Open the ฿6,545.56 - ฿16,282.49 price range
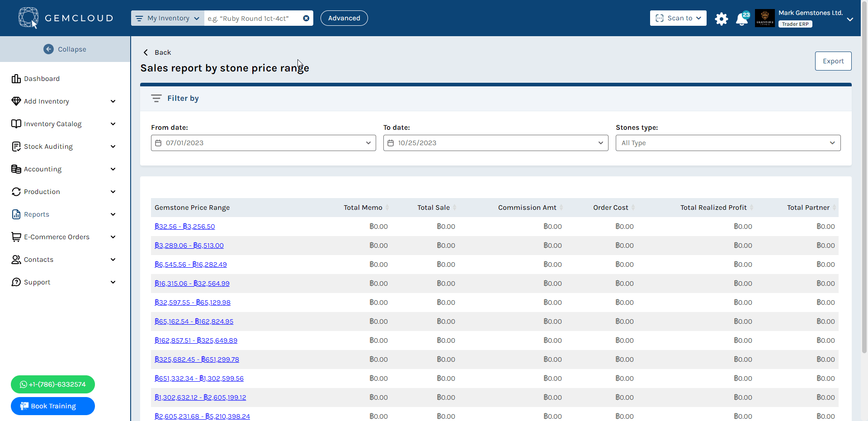Screen dimensions: 868x421 [191, 265]
